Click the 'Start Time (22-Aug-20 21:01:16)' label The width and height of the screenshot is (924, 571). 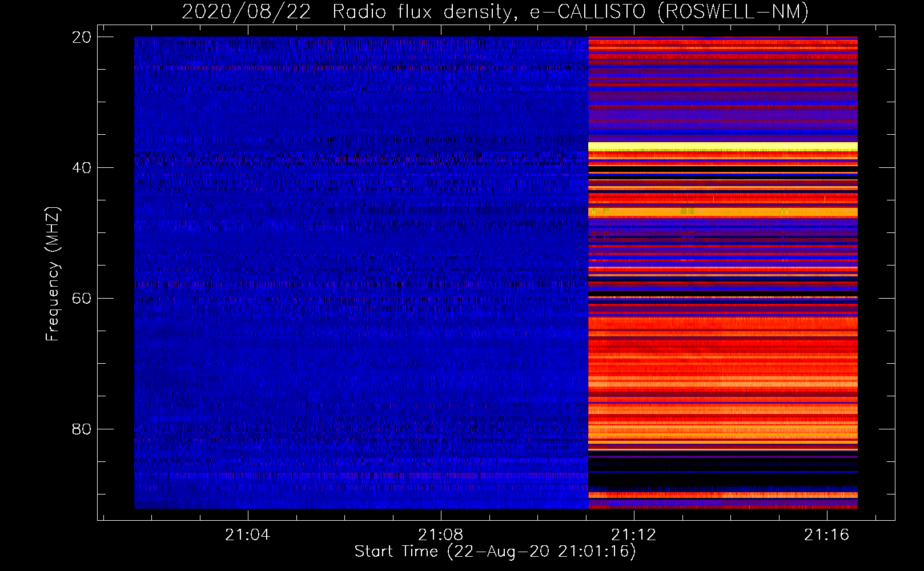[495, 552]
